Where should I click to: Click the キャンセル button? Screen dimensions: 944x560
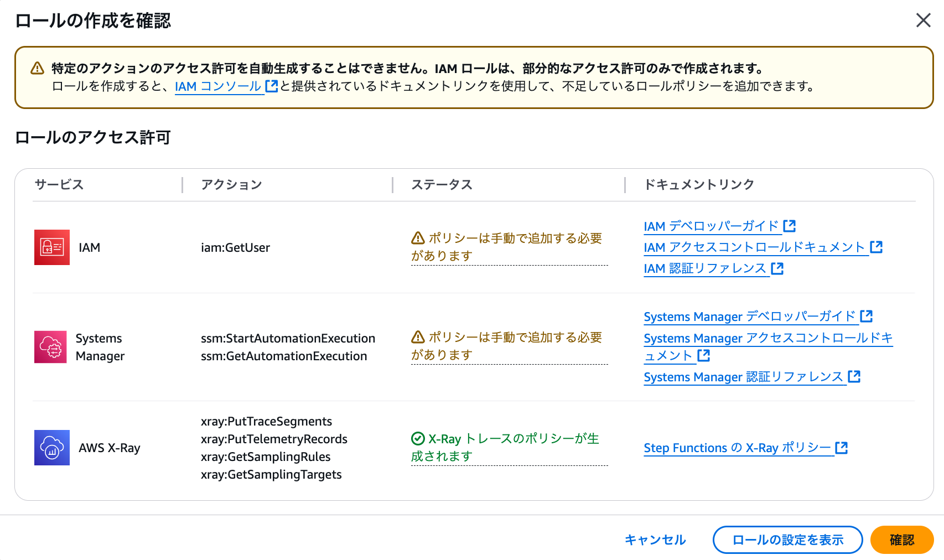[x=655, y=540]
